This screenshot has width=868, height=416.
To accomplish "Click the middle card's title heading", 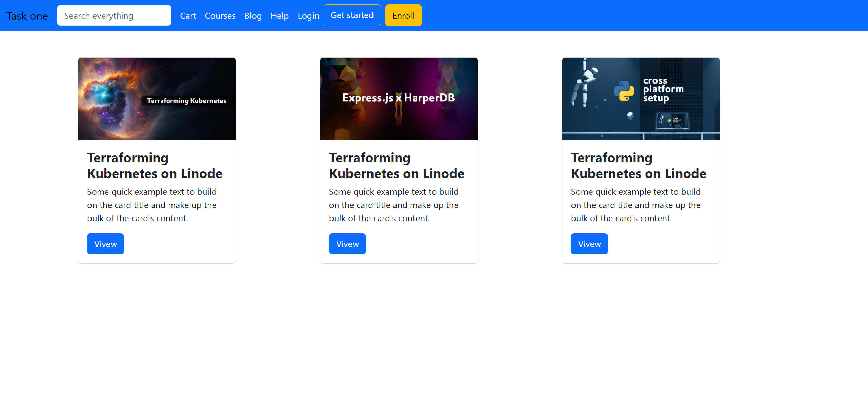I will point(397,166).
